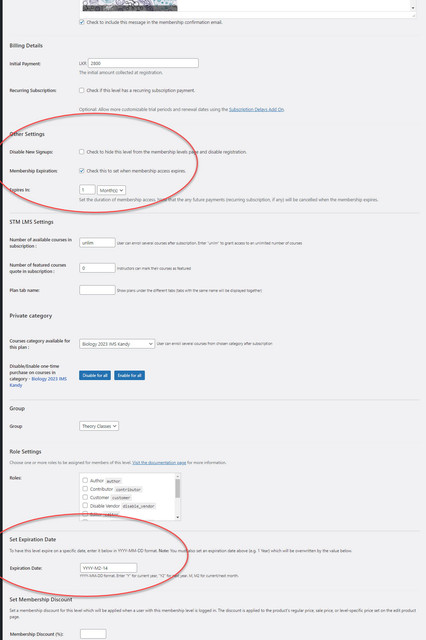This screenshot has height=640, width=426.
Task: Open the Expires In period dropdown
Action: (111, 190)
